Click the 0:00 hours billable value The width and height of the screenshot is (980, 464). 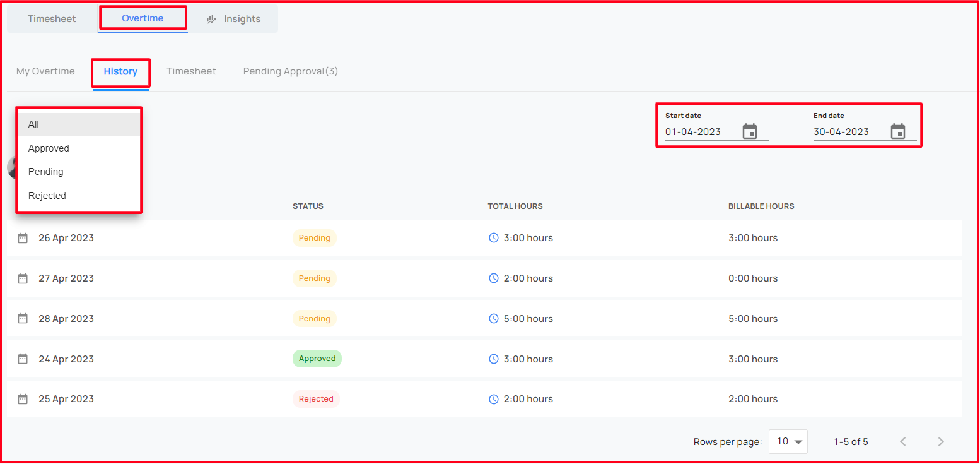click(x=753, y=278)
